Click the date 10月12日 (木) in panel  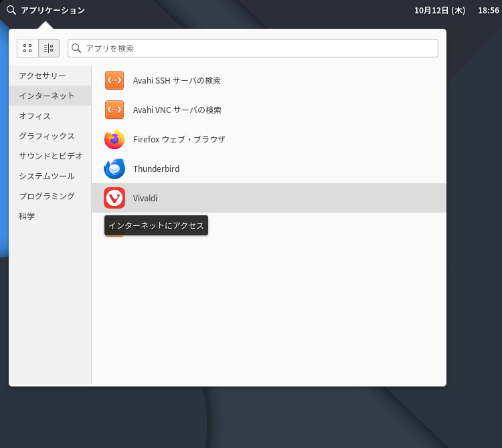coord(440,11)
